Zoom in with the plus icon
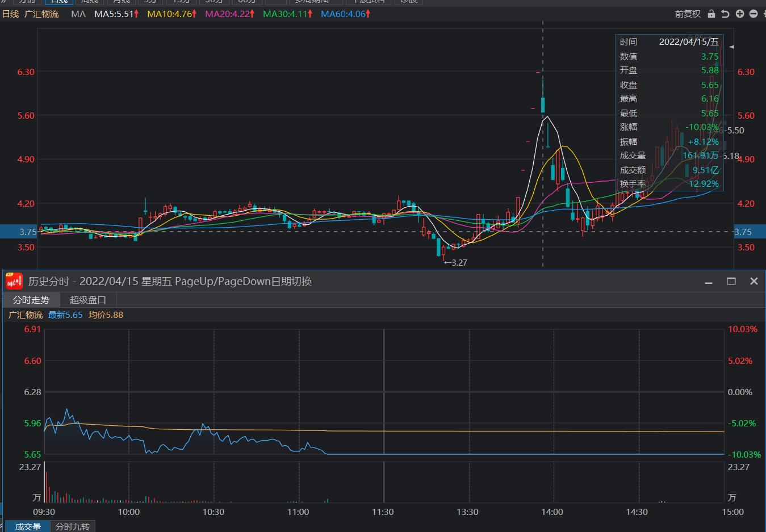The height and width of the screenshot is (532, 766). pos(739,14)
